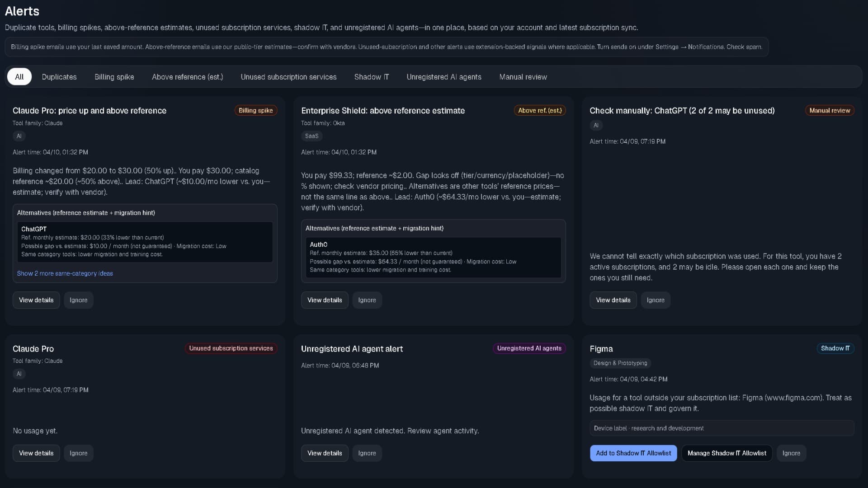
Task: Switch to the Duplicates filter tab
Action: (x=59, y=77)
